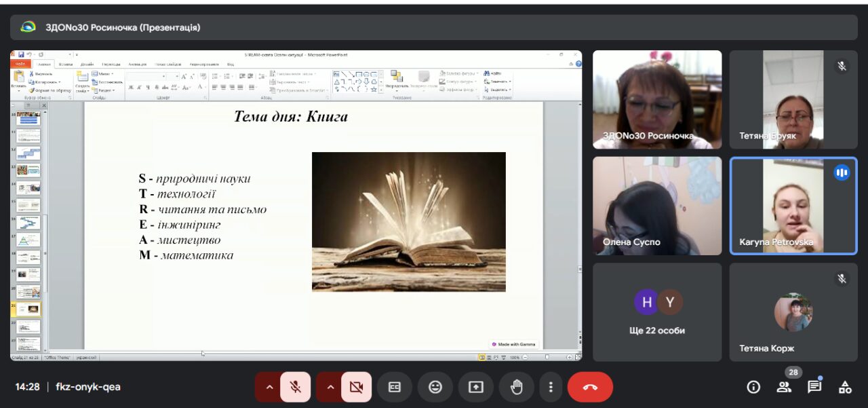
Task: Click Вырезать scissors button
Action: tap(41, 74)
